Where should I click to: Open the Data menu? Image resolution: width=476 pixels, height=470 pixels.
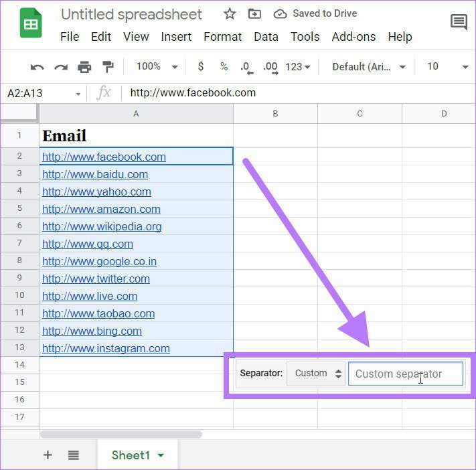point(266,37)
